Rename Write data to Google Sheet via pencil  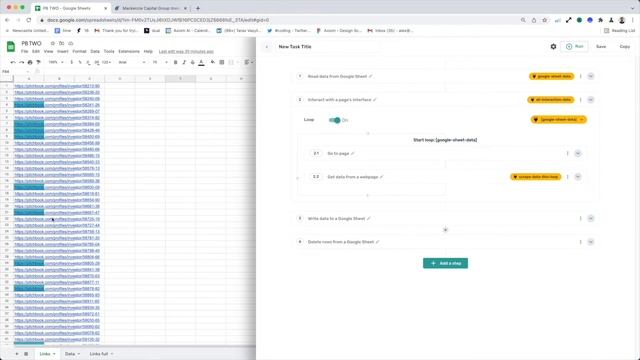[x=369, y=218]
